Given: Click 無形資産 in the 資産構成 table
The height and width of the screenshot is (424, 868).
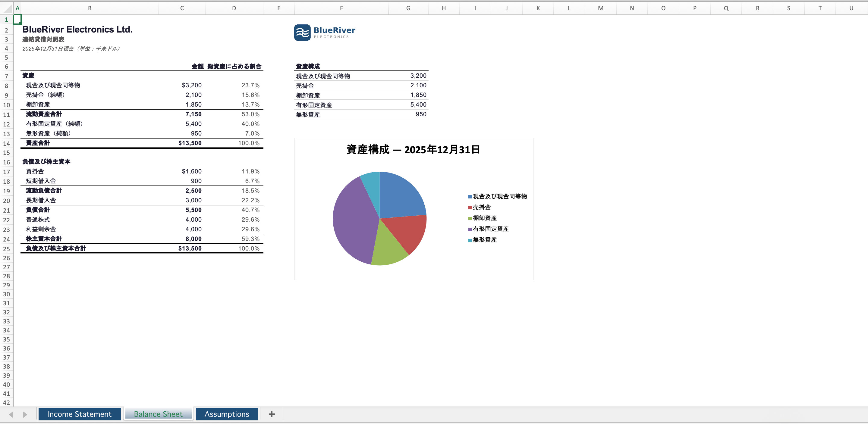Looking at the screenshot, I should [x=308, y=114].
